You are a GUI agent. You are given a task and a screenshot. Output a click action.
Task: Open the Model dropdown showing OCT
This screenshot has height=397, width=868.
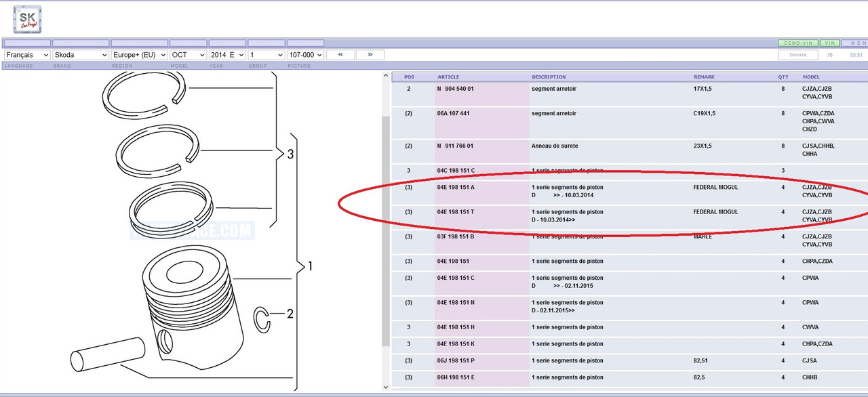pyautogui.click(x=188, y=55)
